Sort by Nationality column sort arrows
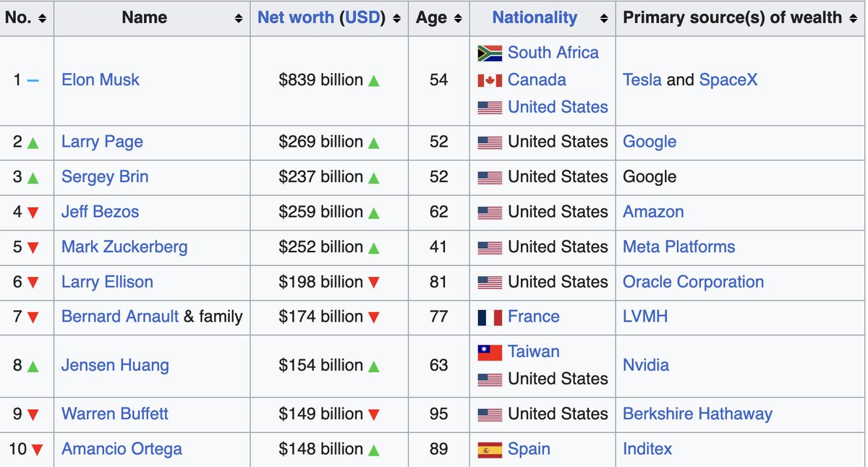The height and width of the screenshot is (467, 868). pyautogui.click(x=604, y=18)
